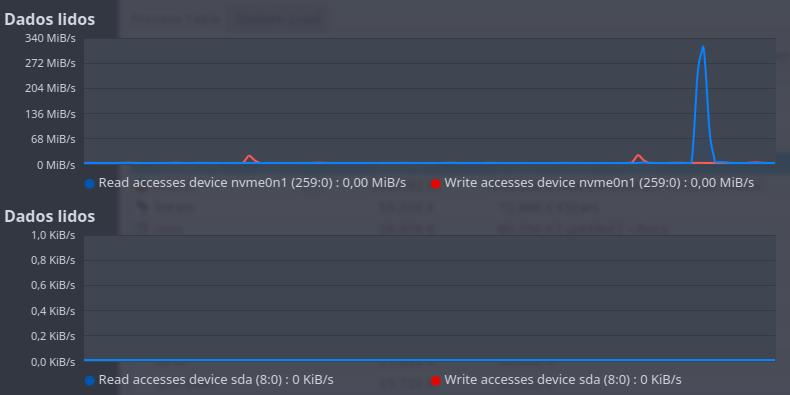This screenshot has height=395, width=790.
Task: Click the flat blue line in sda chart
Action: click(429, 360)
